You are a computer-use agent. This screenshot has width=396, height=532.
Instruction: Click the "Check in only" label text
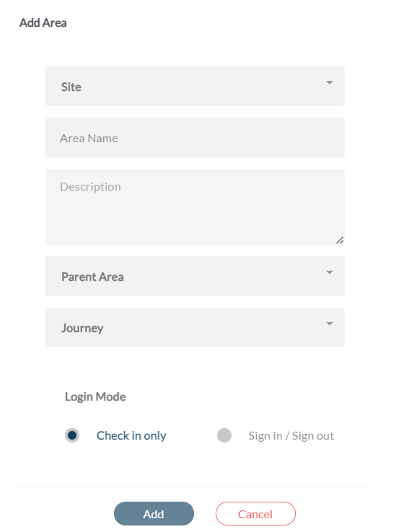(x=131, y=436)
